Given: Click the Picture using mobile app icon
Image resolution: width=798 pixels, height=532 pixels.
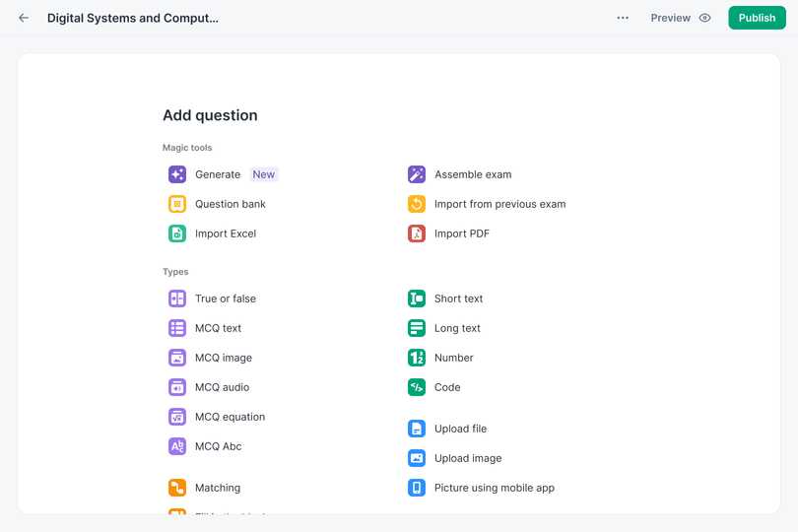Looking at the screenshot, I should point(417,488).
